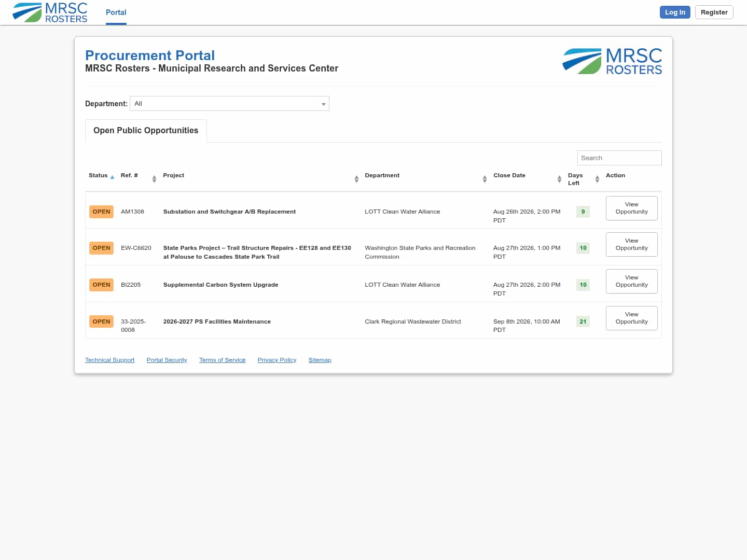Screen dimensions: 747x560
Task: Select the Open Public Opportunities tab
Action: click(x=146, y=131)
